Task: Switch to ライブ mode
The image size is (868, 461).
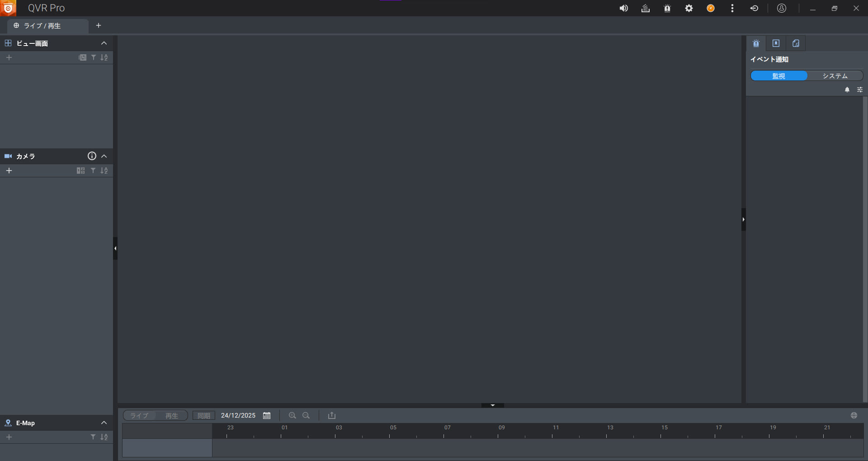Action: (139, 415)
